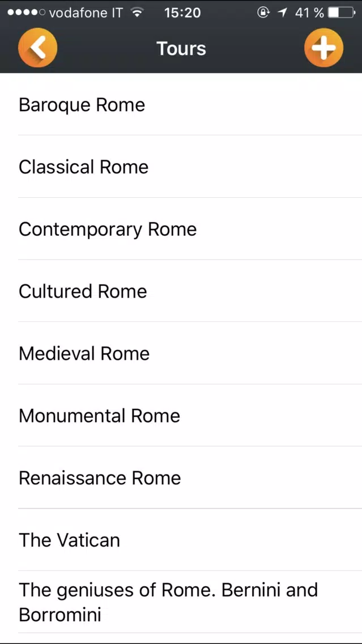Tap the Wi-Fi status icon

tap(137, 12)
